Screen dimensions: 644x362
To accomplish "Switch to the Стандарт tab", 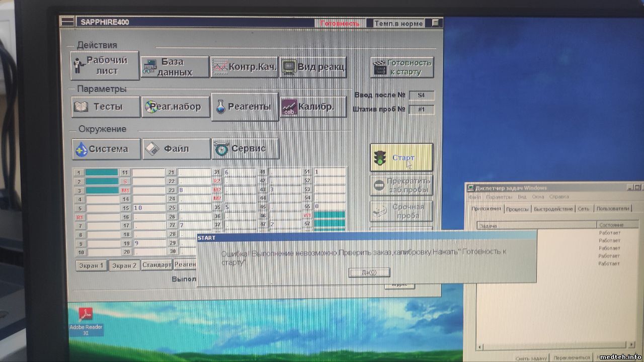I will (x=156, y=265).
